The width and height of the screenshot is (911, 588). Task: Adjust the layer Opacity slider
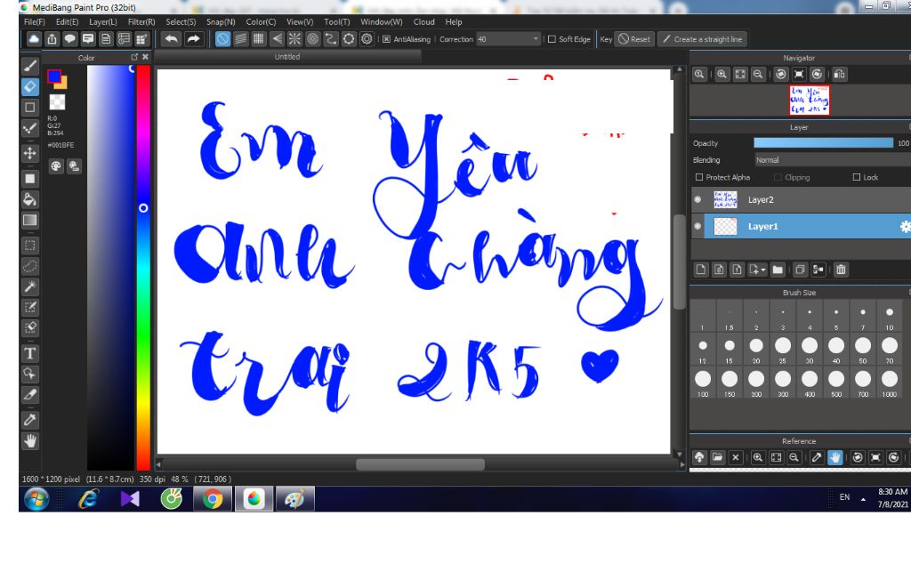823,143
